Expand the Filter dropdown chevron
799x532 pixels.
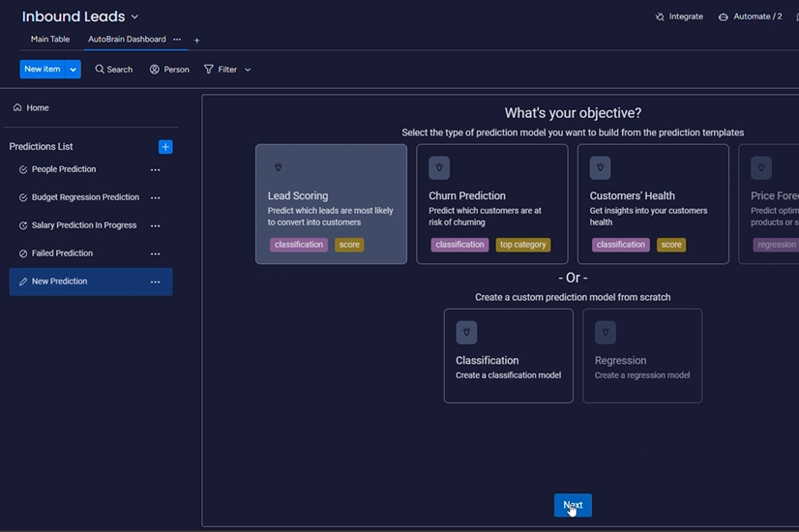[248, 70]
